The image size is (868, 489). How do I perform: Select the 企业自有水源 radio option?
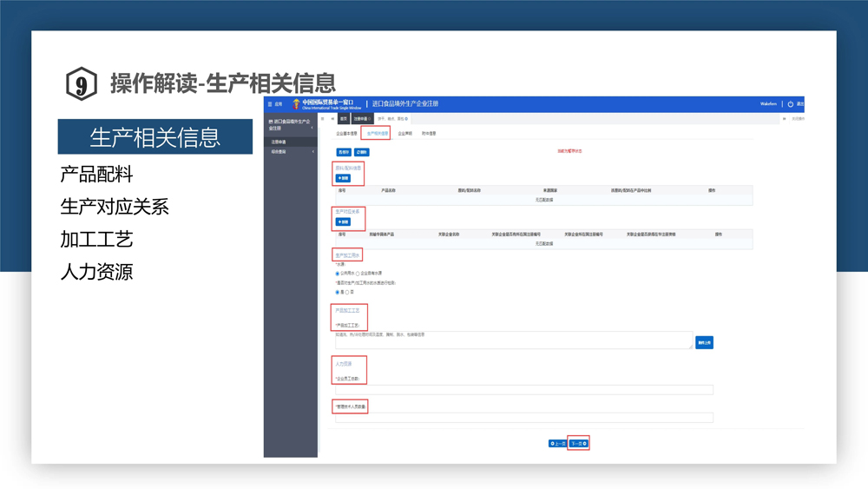(x=358, y=274)
